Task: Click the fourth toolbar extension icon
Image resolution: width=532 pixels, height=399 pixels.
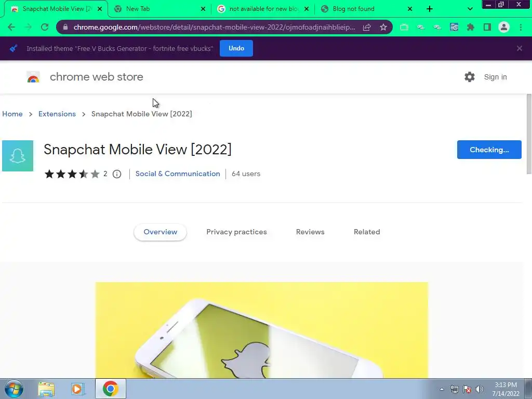Action: [454, 27]
